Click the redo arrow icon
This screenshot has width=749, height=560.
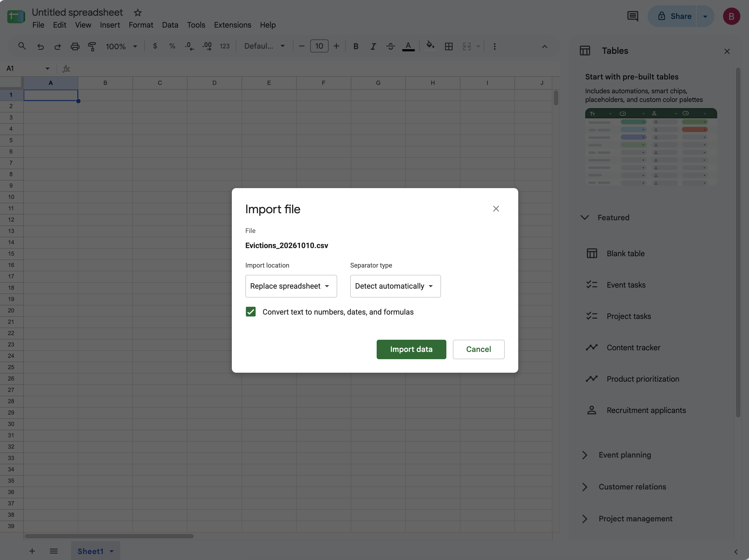[58, 46]
